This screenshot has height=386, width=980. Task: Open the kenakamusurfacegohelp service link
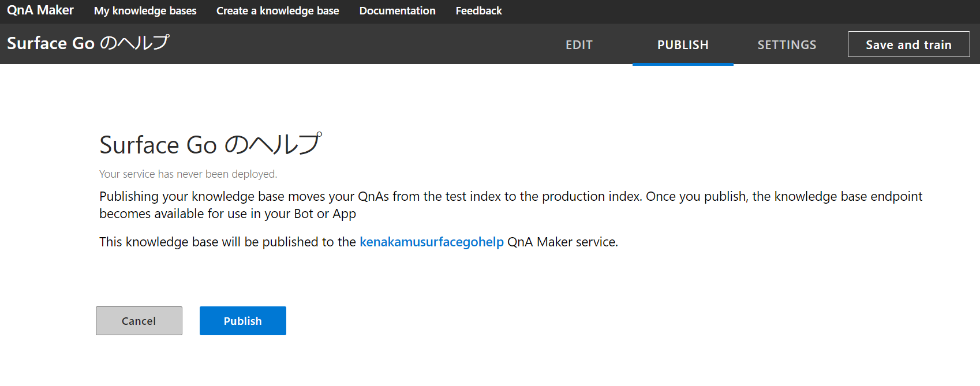point(432,242)
